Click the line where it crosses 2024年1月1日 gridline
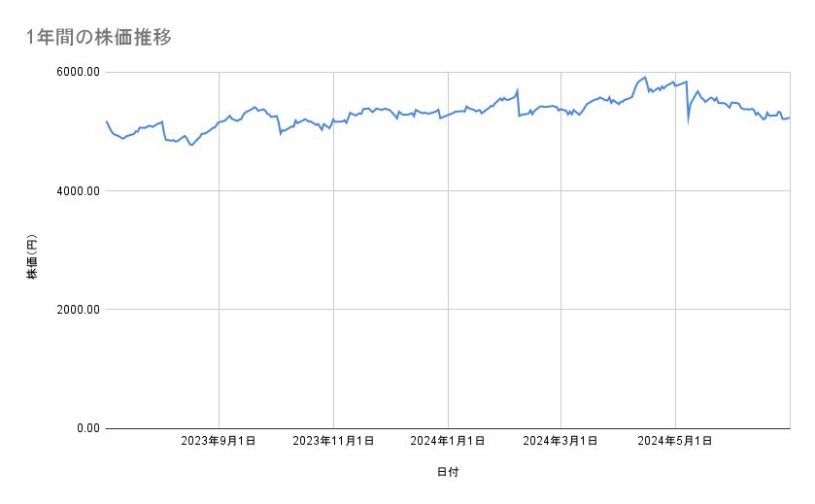815x504 pixels. point(448,116)
